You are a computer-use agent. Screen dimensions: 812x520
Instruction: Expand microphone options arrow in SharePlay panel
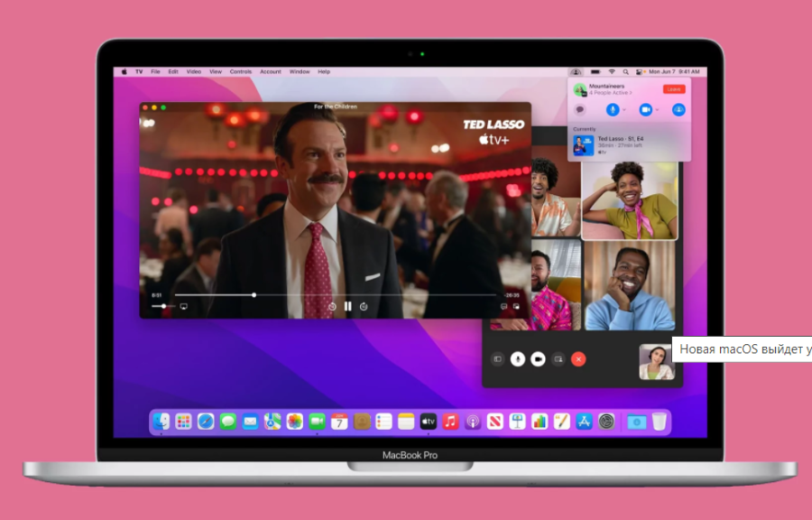click(624, 109)
